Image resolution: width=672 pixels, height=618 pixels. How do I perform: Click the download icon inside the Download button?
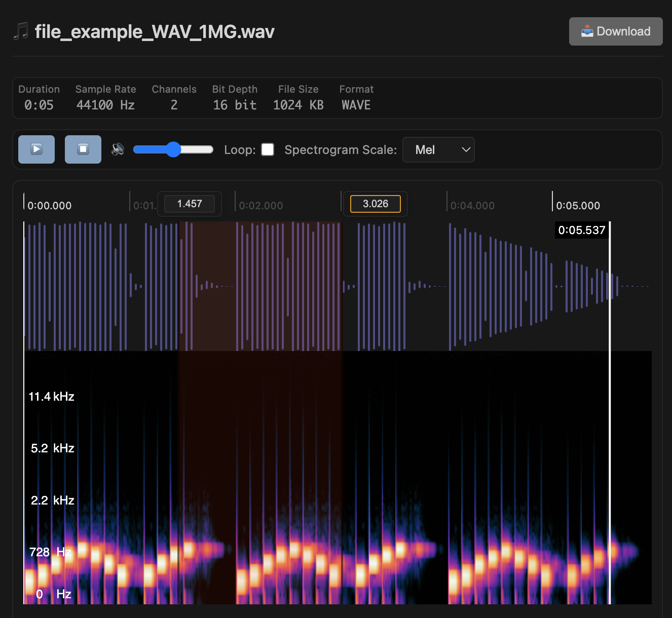pyautogui.click(x=588, y=31)
